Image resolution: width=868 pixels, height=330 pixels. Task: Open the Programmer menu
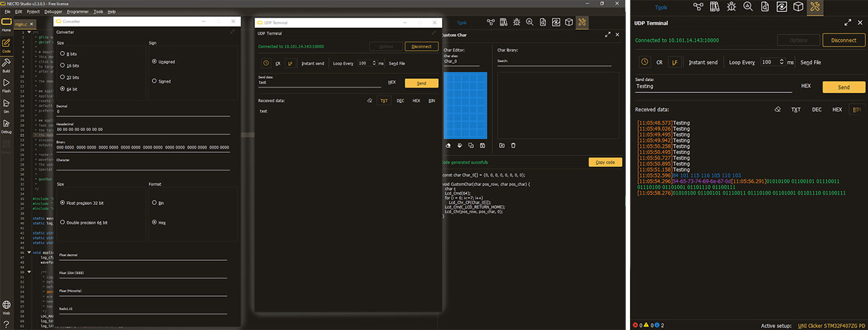78,12
